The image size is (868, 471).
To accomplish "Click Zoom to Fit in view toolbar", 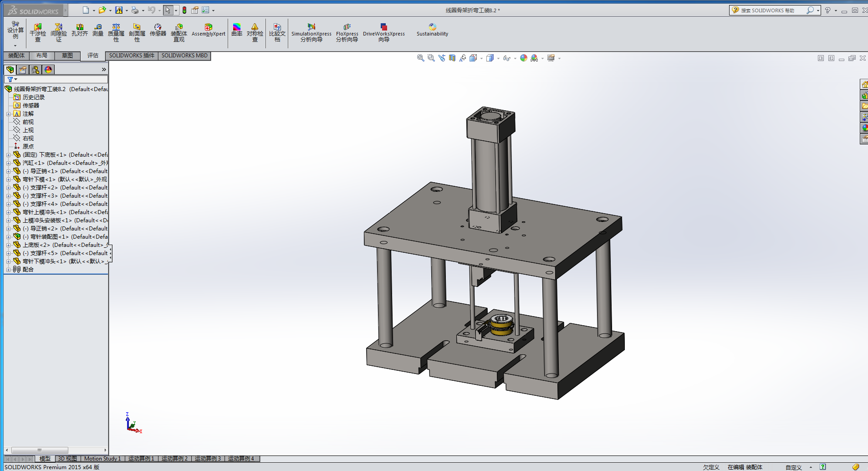I will pos(420,58).
